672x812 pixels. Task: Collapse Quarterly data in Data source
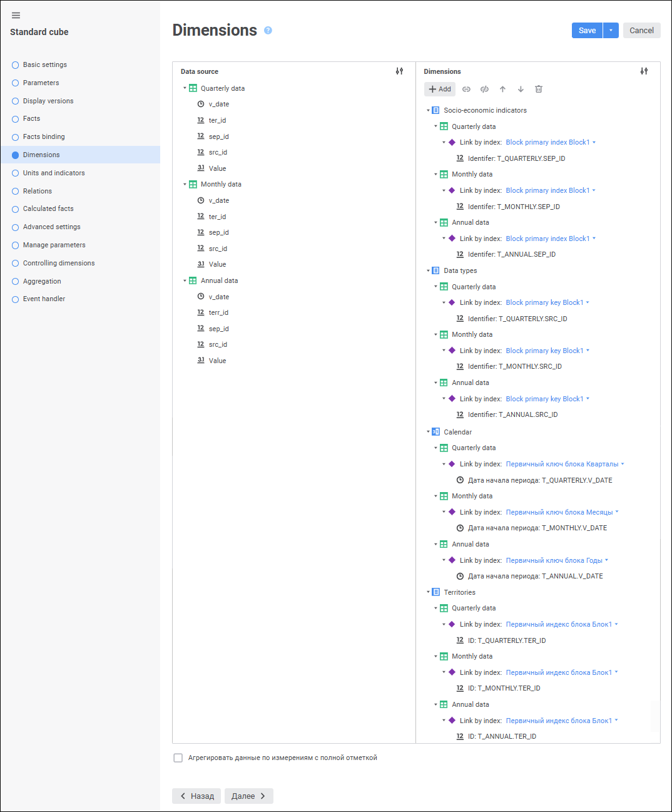coord(185,88)
